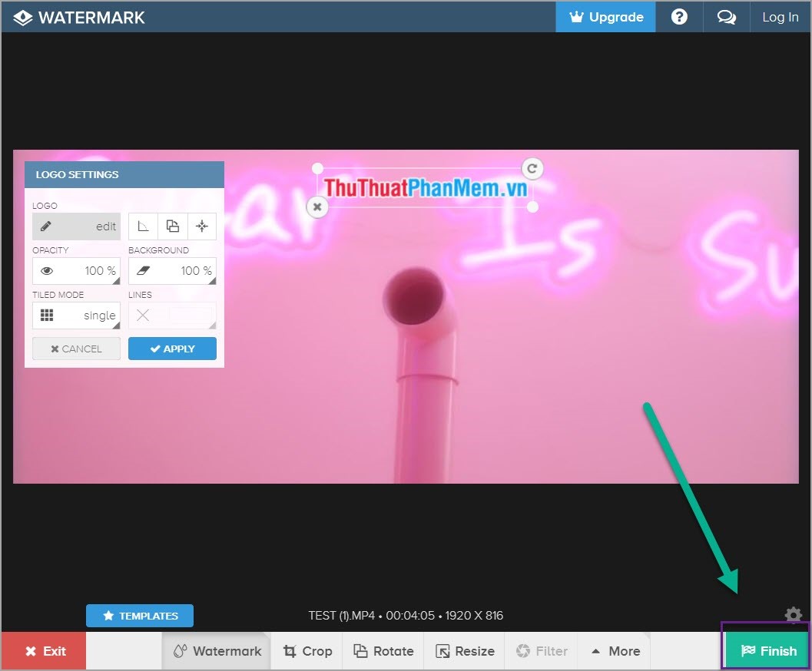Viewport: 812px width, 671px height.
Task: Apply the logo settings
Action: (172, 348)
